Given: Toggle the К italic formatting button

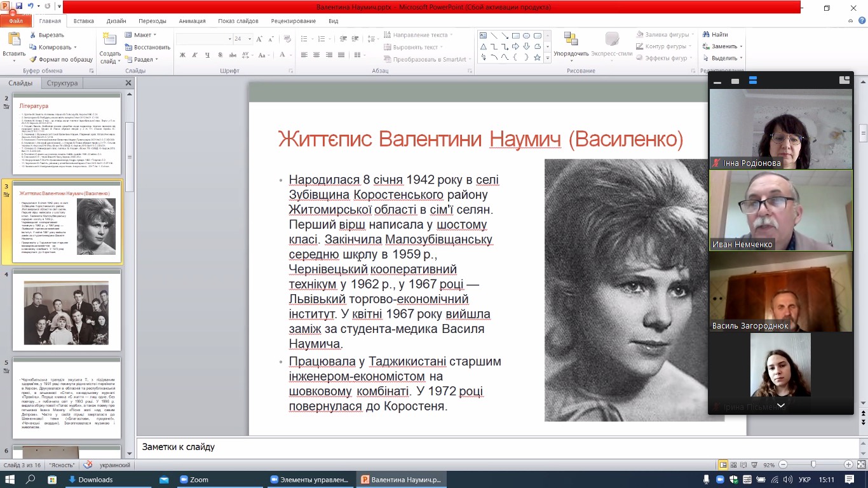Looking at the screenshot, I should pyautogui.click(x=195, y=55).
